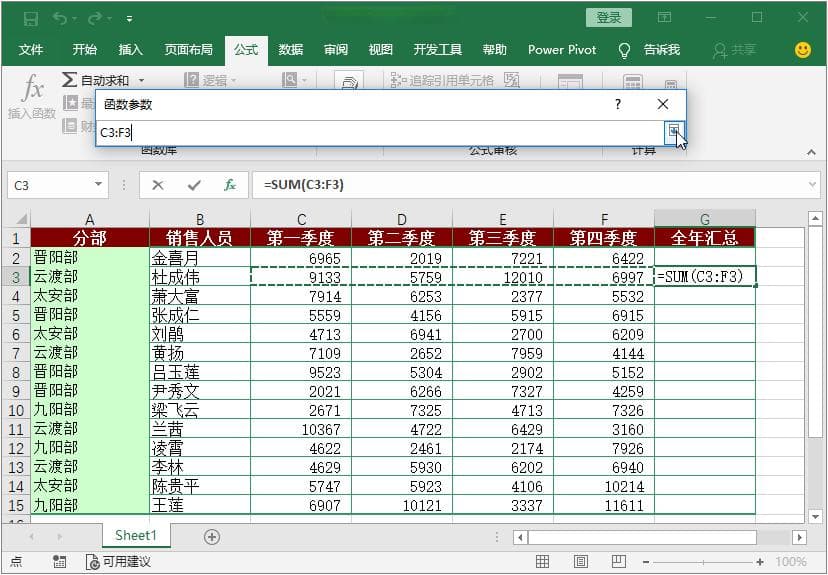Switch to the 页面布局 tab

pyautogui.click(x=189, y=50)
